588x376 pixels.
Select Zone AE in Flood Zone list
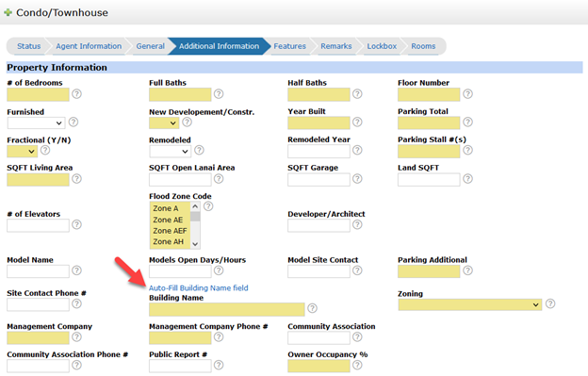[x=171, y=220]
